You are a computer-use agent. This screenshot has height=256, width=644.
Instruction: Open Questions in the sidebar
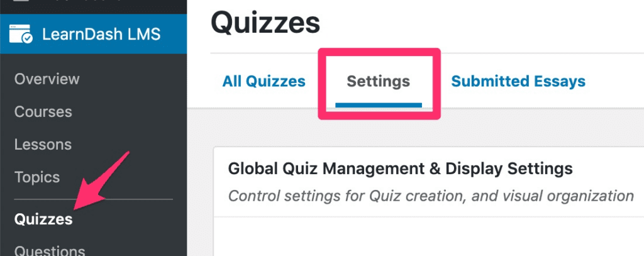pos(50,250)
